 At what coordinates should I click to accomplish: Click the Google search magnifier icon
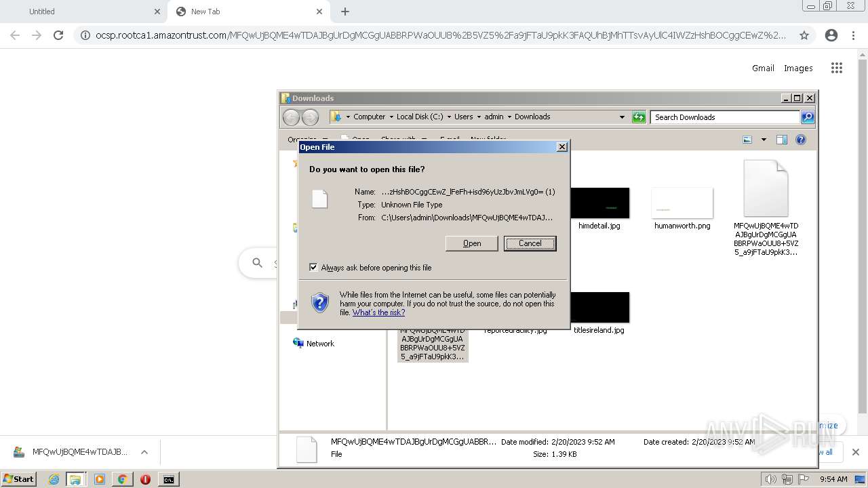coord(257,262)
